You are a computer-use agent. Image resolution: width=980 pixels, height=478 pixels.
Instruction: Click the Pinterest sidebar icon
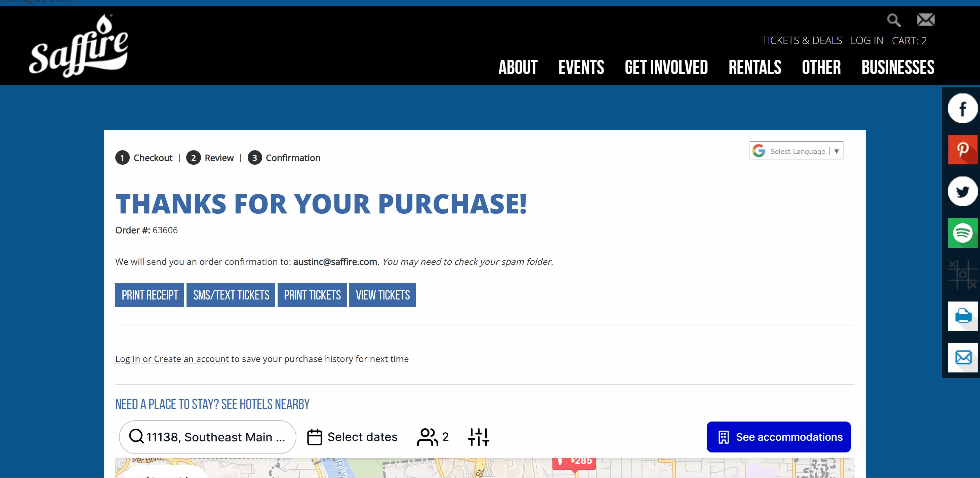tap(962, 150)
